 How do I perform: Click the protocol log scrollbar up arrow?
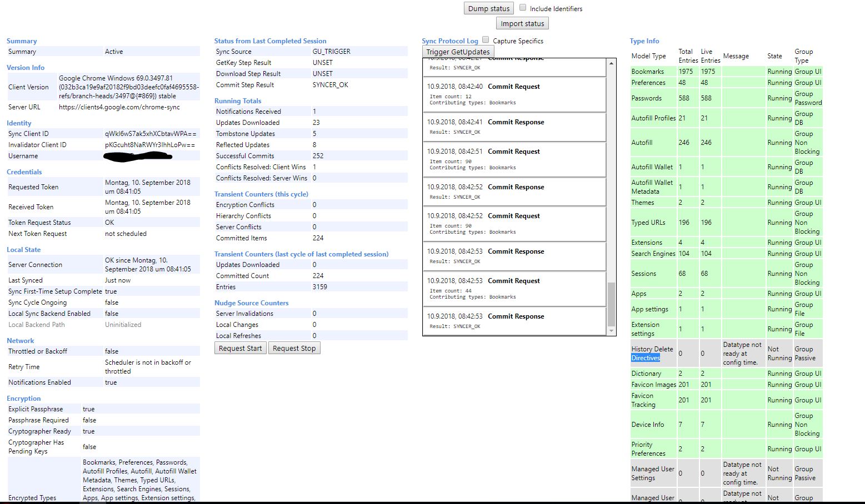611,63
